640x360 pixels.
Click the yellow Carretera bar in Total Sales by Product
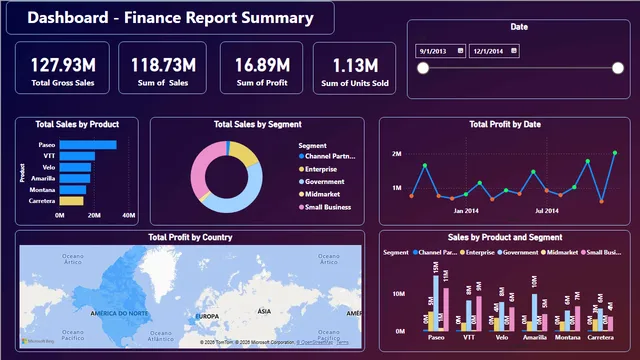(x=71, y=201)
